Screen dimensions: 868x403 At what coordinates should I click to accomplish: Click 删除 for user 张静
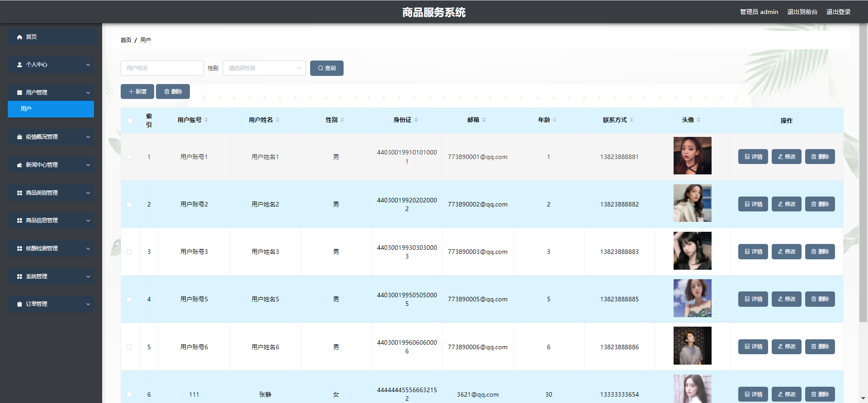(x=820, y=394)
